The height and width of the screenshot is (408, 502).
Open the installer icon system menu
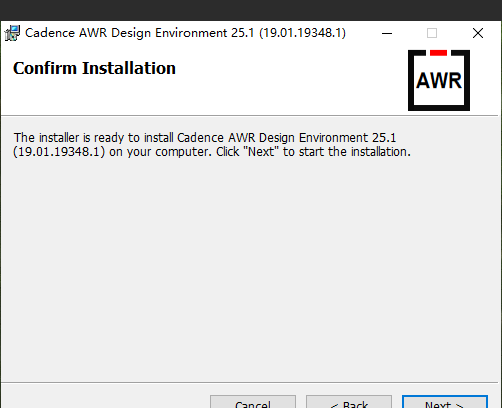pos(12,33)
